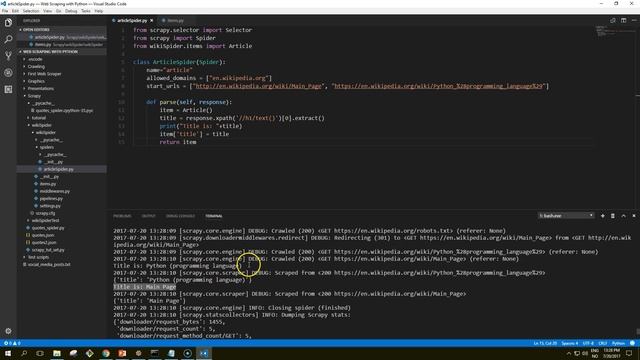The image size is (640, 360).
Task: Open the Selection menu
Action: point(31,11)
